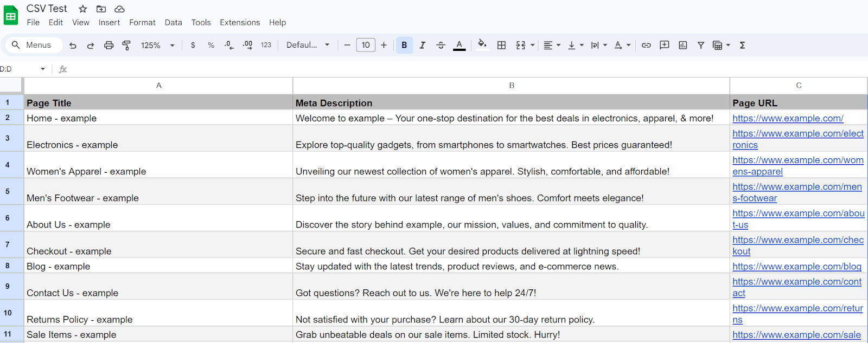Follow the example.com/electronics link
Image resolution: width=868 pixels, height=343 pixels.
tap(798, 139)
